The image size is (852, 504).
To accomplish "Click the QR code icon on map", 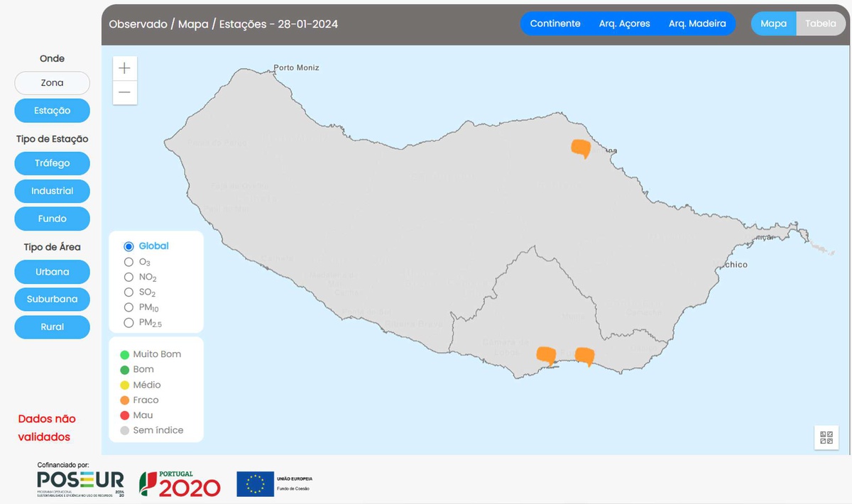I will (826, 437).
